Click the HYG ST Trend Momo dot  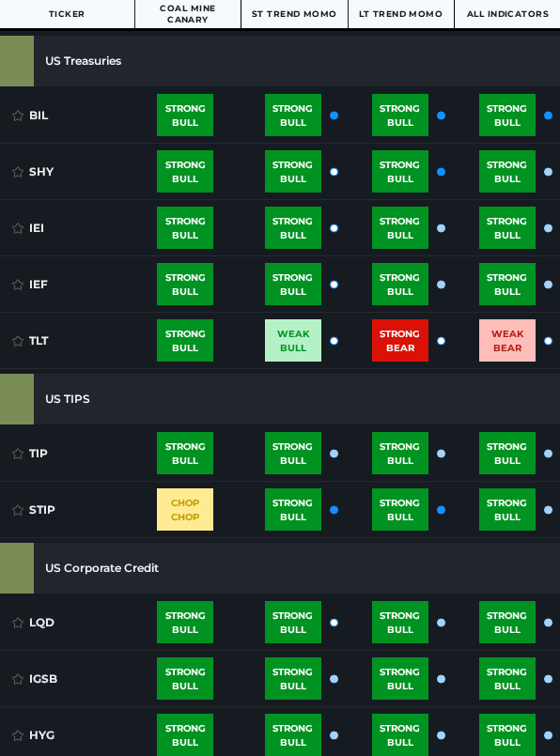pyautogui.click(x=334, y=736)
